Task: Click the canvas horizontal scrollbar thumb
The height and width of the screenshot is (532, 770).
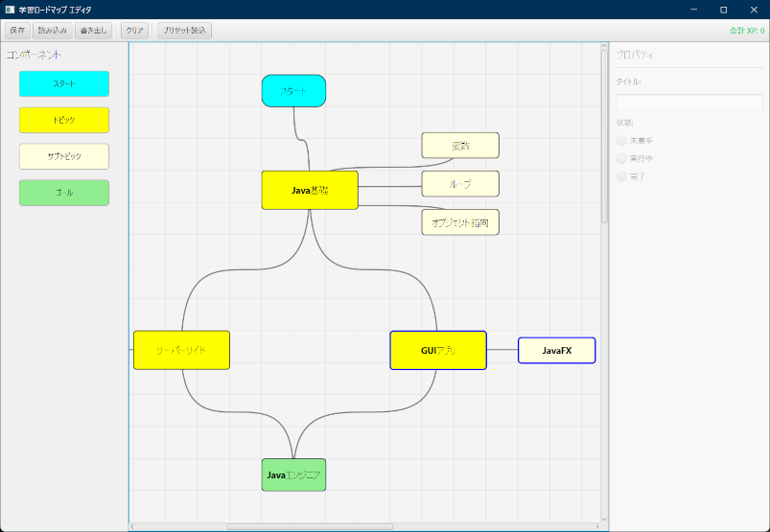Action: [x=309, y=526]
